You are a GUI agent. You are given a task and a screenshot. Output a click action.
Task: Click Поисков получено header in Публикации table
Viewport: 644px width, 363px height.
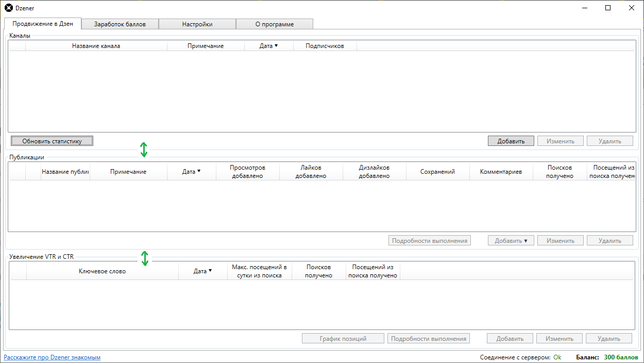(x=560, y=172)
